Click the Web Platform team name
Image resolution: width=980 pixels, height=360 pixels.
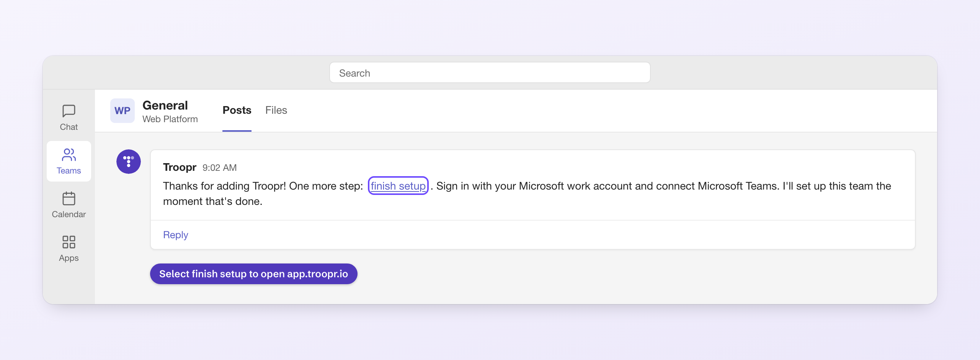[170, 119]
